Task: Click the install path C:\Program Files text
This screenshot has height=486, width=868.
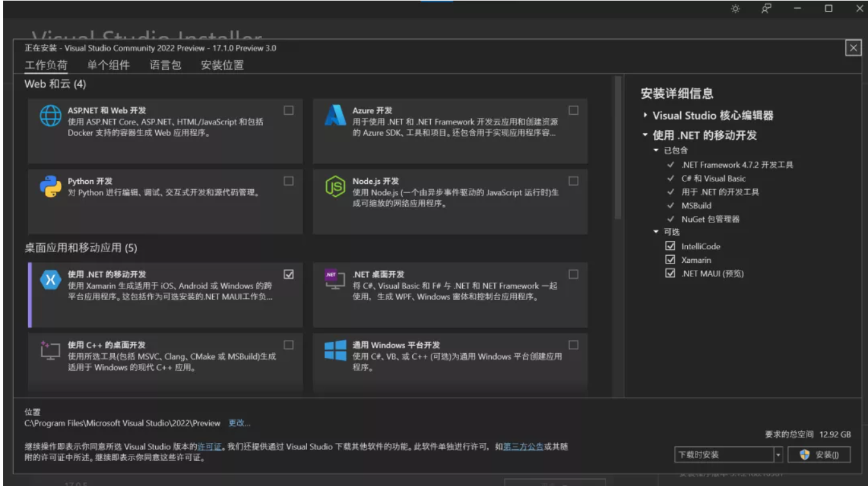Action: pos(122,423)
